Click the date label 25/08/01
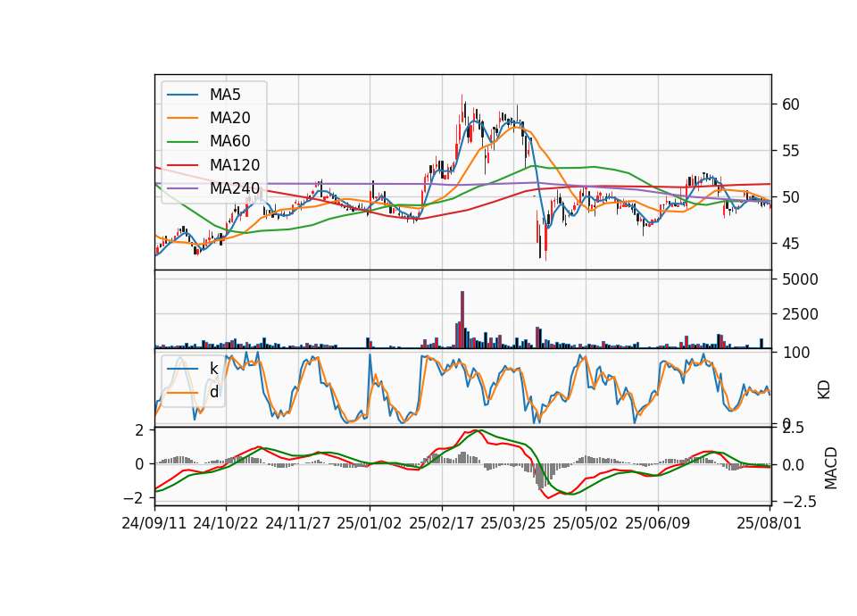The image size is (857, 616). click(x=769, y=523)
